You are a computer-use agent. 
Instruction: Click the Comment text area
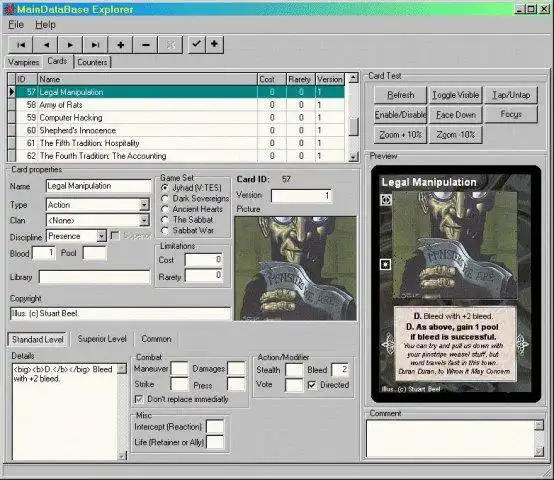click(x=450, y=438)
